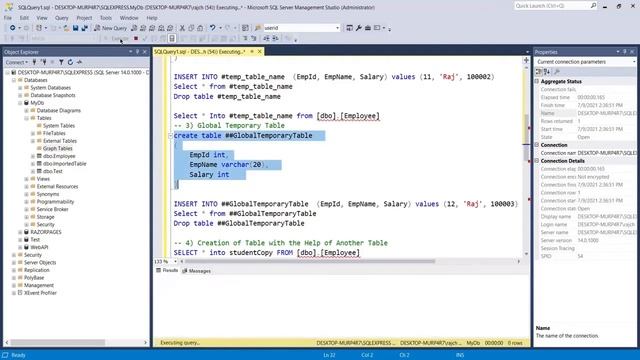
Task: Click the Results to Grid highlighted toolbar icon
Action: pyautogui.click(x=172, y=38)
